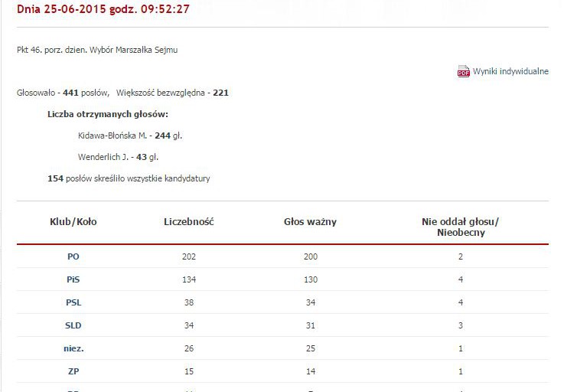The height and width of the screenshot is (392, 564).
Task: Click the Wenderlich J. vote result line
Action: coord(118,157)
